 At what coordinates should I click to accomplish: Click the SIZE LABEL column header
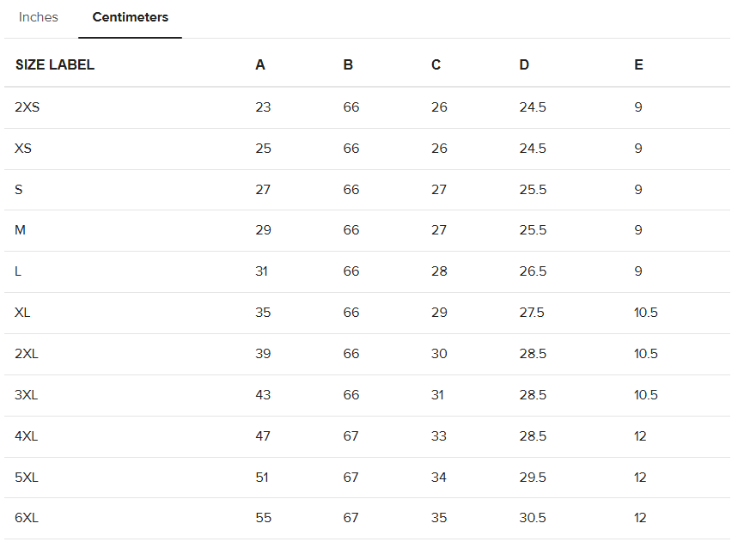(55, 65)
